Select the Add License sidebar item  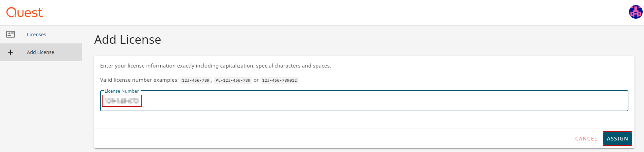(41, 52)
